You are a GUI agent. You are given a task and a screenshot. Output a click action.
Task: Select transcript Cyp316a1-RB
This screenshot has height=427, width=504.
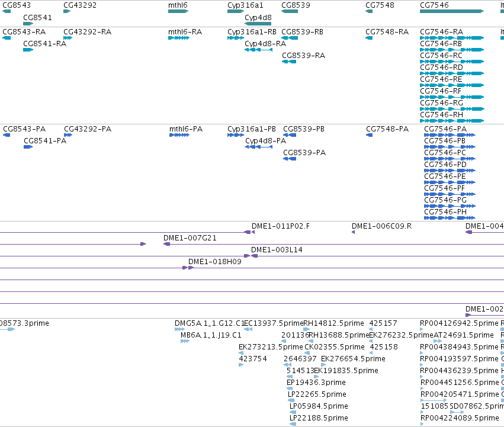[252, 32]
